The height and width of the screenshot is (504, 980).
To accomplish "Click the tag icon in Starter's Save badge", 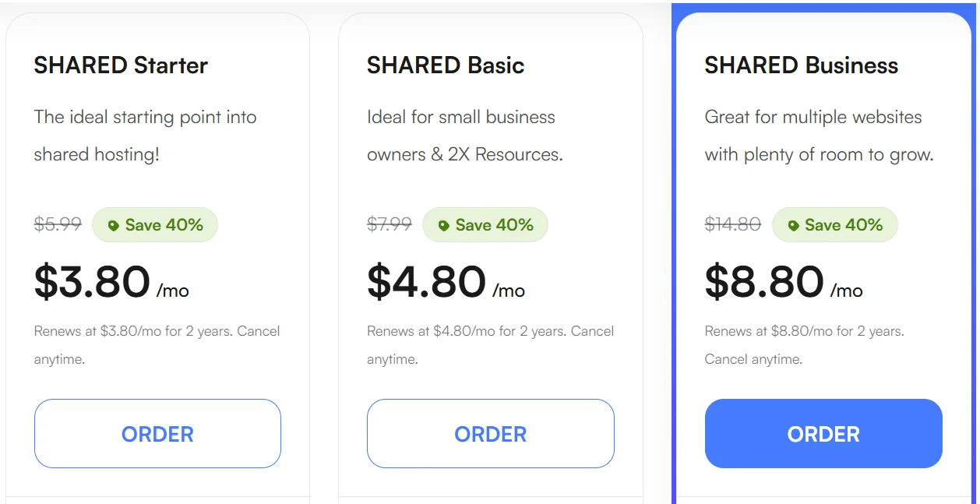I will [114, 226].
